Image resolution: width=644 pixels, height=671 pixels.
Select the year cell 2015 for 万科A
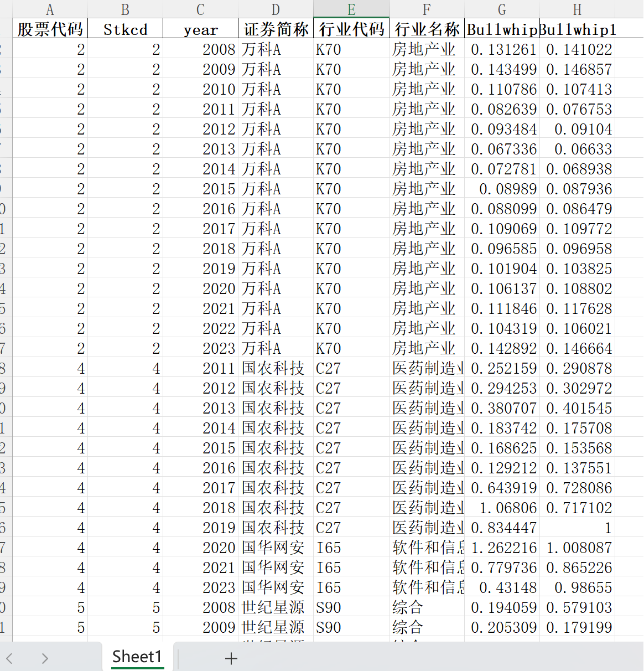200,189
